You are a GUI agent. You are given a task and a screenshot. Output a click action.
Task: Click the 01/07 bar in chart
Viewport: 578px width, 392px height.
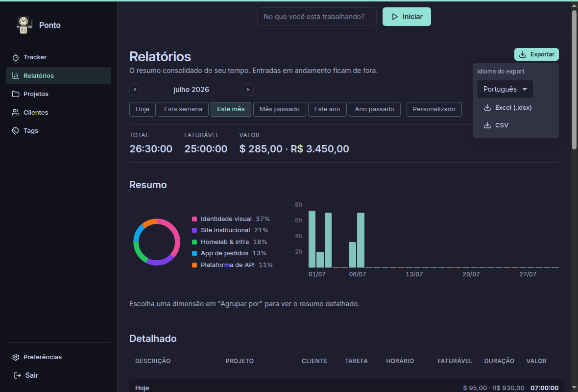coord(312,239)
